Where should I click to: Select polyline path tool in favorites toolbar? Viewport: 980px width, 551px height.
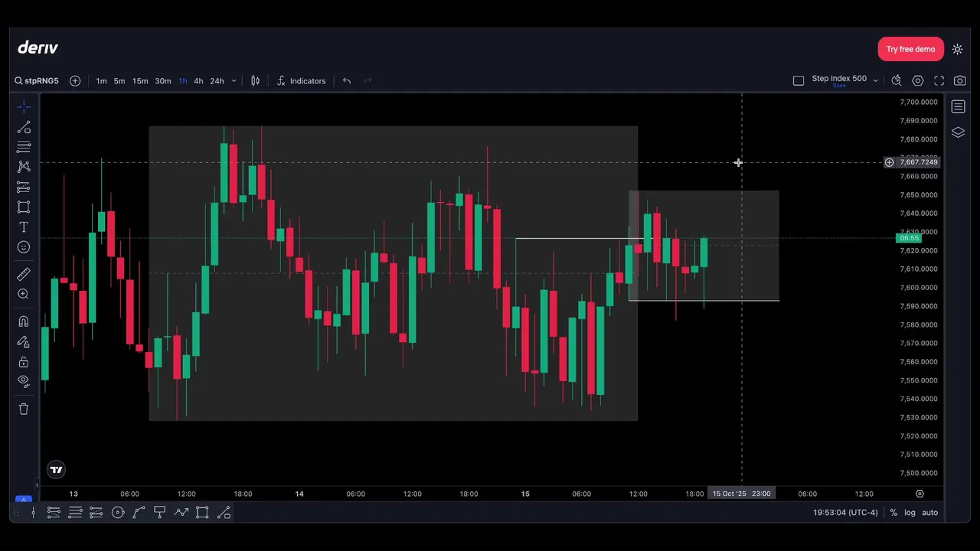181,513
